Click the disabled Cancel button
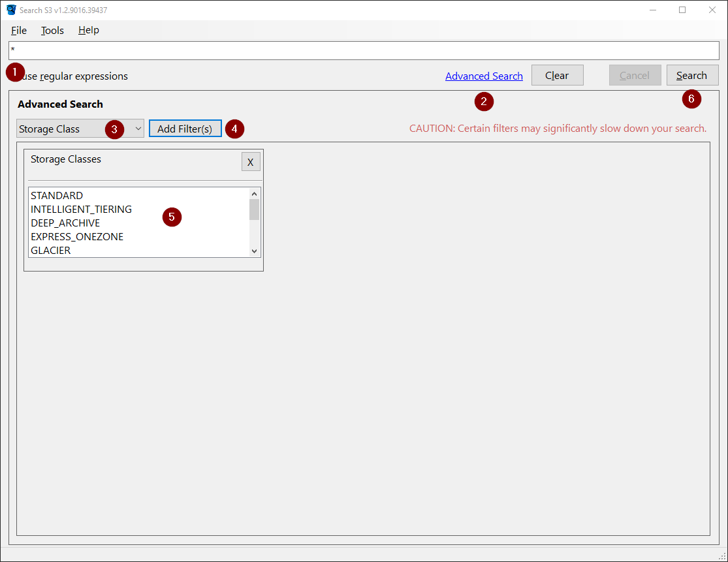The width and height of the screenshot is (728, 562). click(635, 75)
